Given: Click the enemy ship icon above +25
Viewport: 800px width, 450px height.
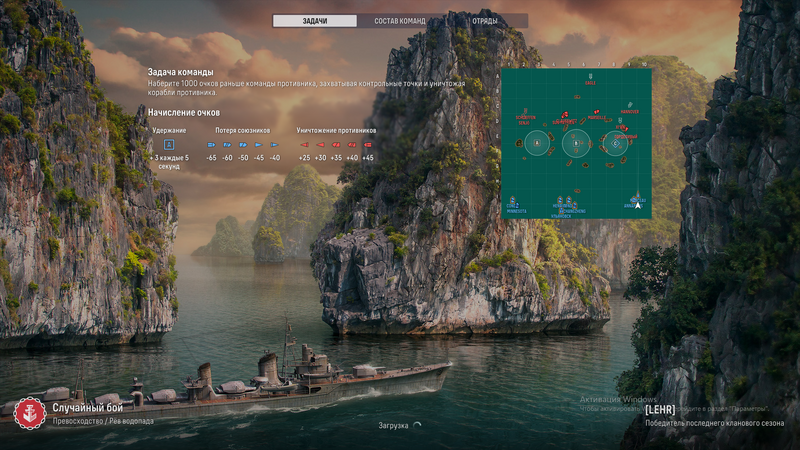Looking at the screenshot, I should [305, 145].
